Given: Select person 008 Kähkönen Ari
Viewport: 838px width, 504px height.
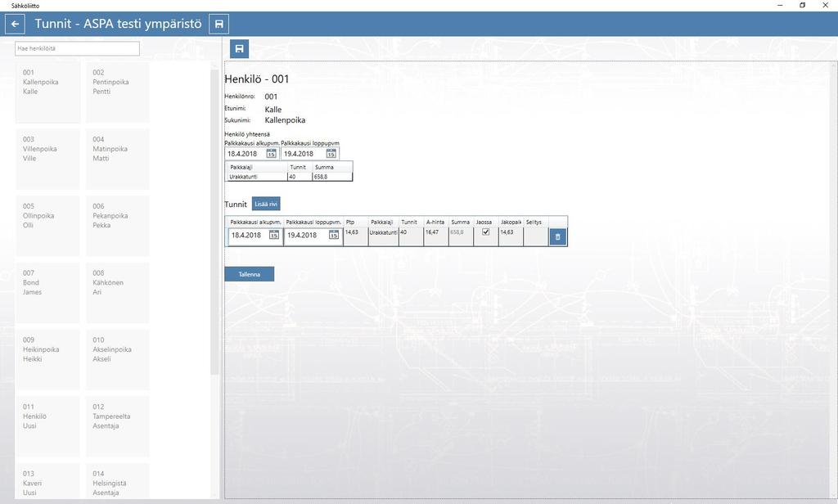Looking at the screenshot, I should click(x=118, y=292).
